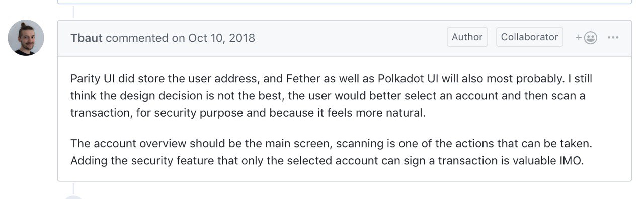Screen dimensions: 644x199
Task: Open the three-dots comment options menu
Action: click(x=613, y=38)
